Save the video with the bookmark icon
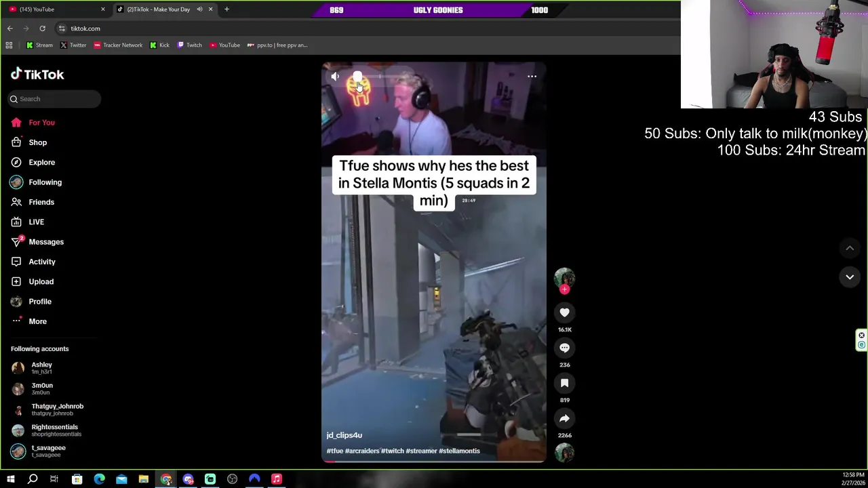The width and height of the screenshot is (868, 488). pos(564,383)
